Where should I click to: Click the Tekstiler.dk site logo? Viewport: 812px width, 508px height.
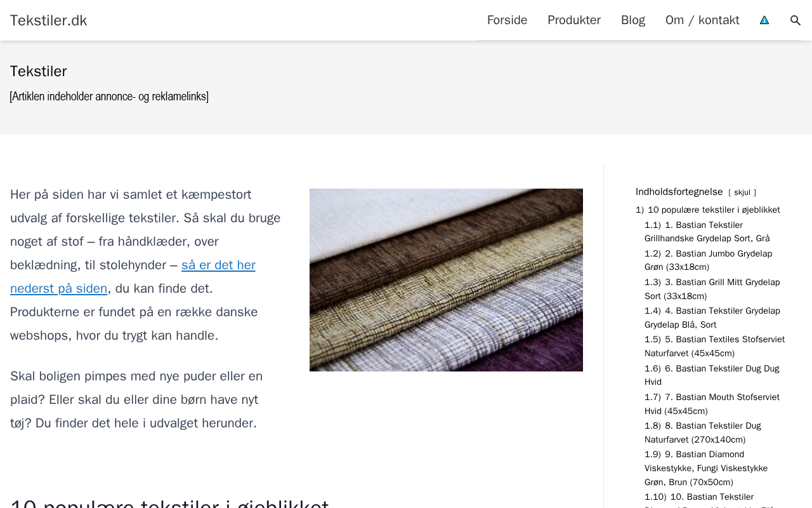49,20
